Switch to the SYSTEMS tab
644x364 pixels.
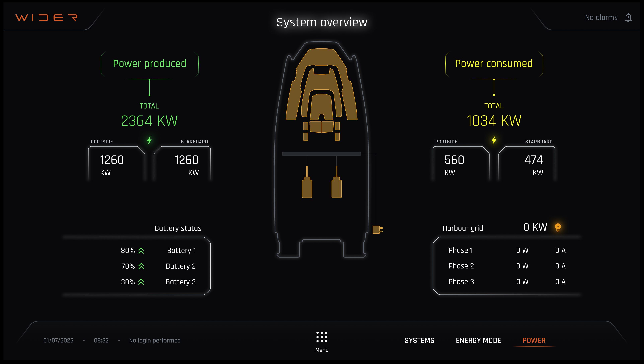point(419,340)
